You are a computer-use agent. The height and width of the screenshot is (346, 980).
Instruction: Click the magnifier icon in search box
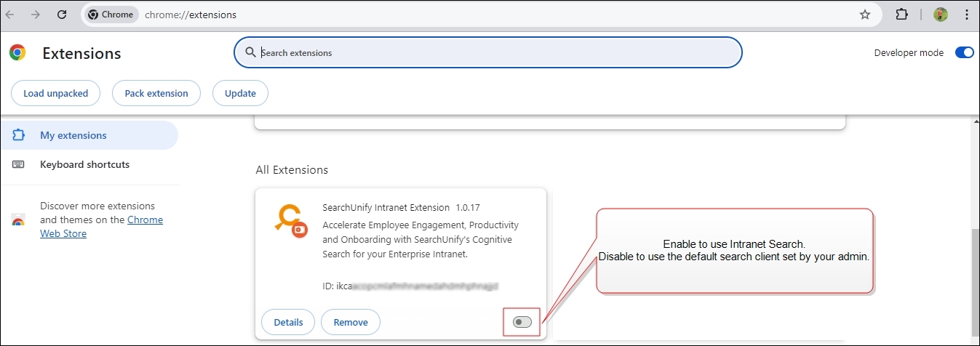click(250, 52)
